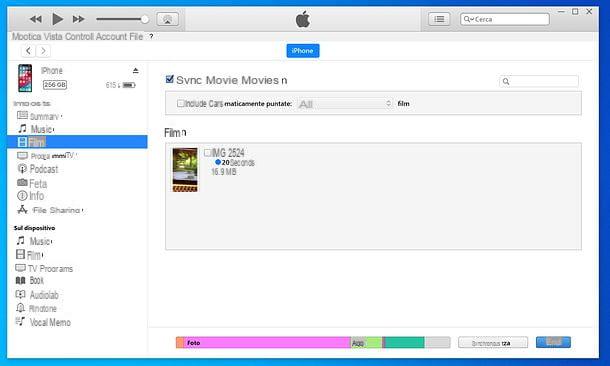The image size is (610, 366).
Task: Open Podcast in the sidebar
Action: pyautogui.click(x=38, y=169)
